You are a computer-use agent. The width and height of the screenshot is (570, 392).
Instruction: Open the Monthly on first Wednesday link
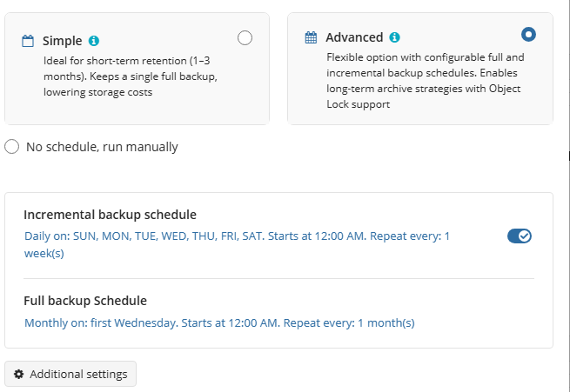tap(219, 322)
